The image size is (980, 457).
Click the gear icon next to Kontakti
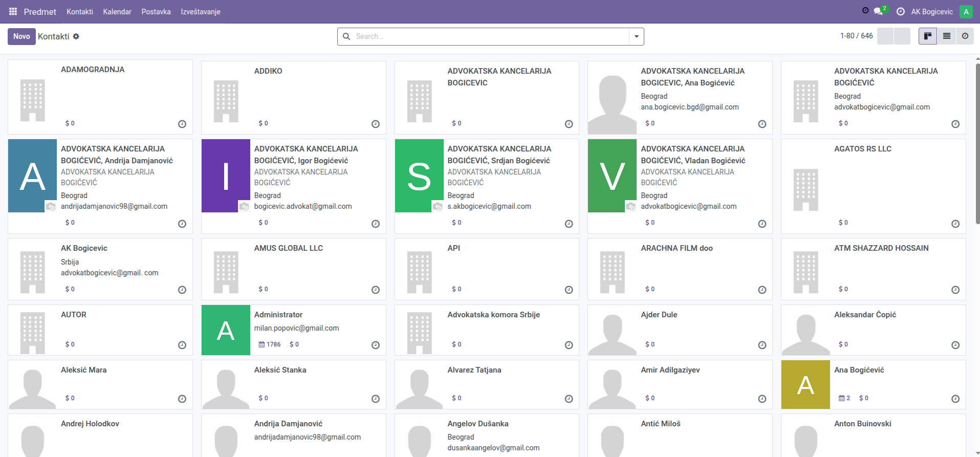click(x=76, y=36)
